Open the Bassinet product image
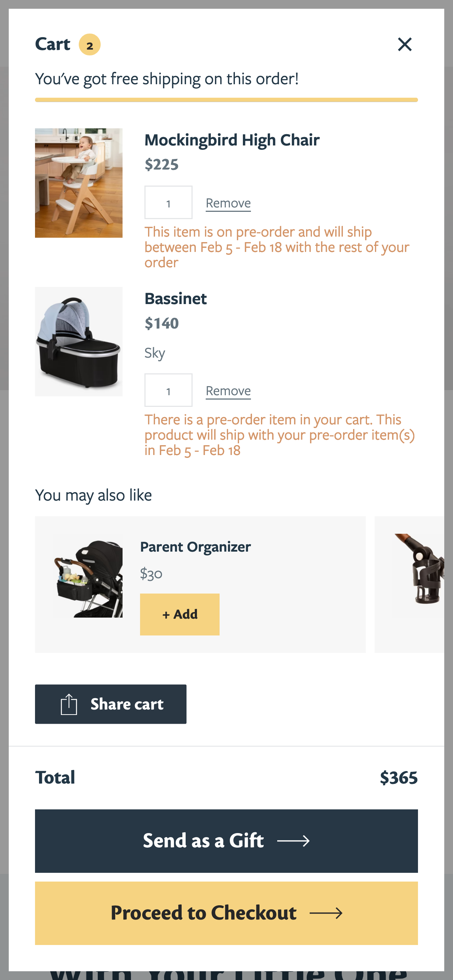The width and height of the screenshot is (453, 980). tap(79, 342)
